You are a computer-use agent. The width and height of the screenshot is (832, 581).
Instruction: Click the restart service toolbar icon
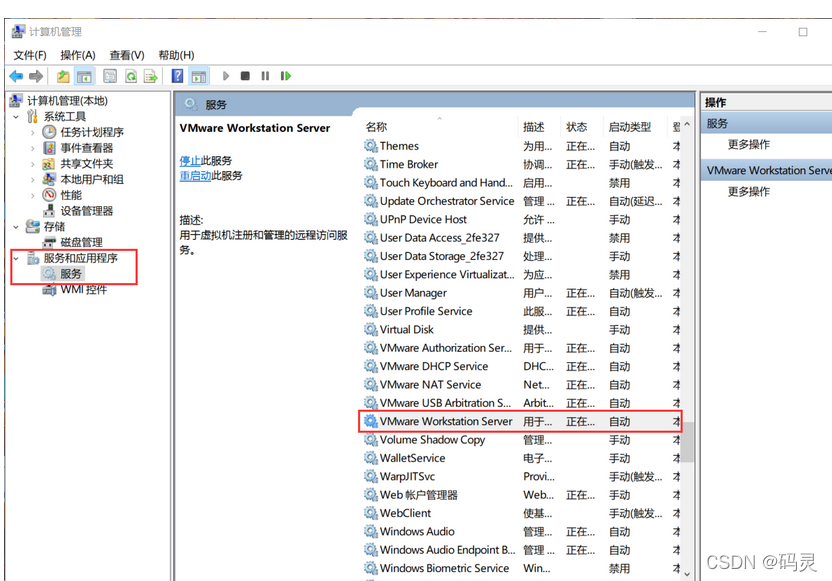(x=286, y=76)
